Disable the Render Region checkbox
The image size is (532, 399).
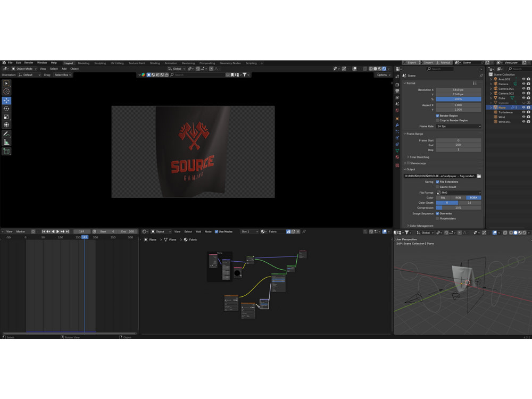coord(437,115)
